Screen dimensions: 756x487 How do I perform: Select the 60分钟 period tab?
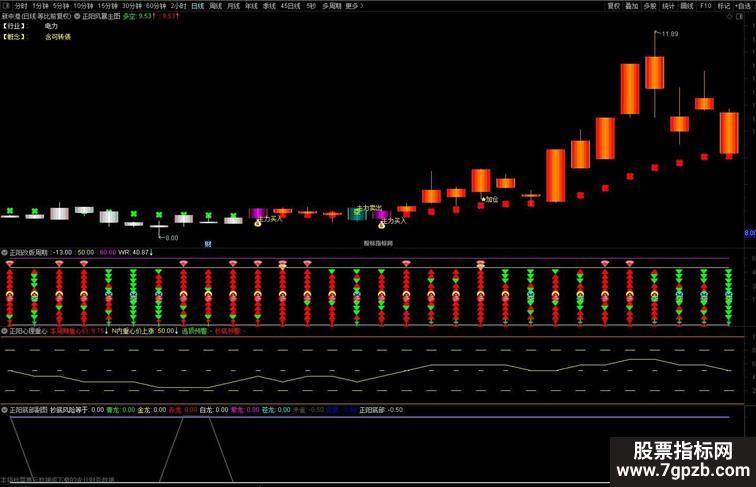(x=156, y=6)
